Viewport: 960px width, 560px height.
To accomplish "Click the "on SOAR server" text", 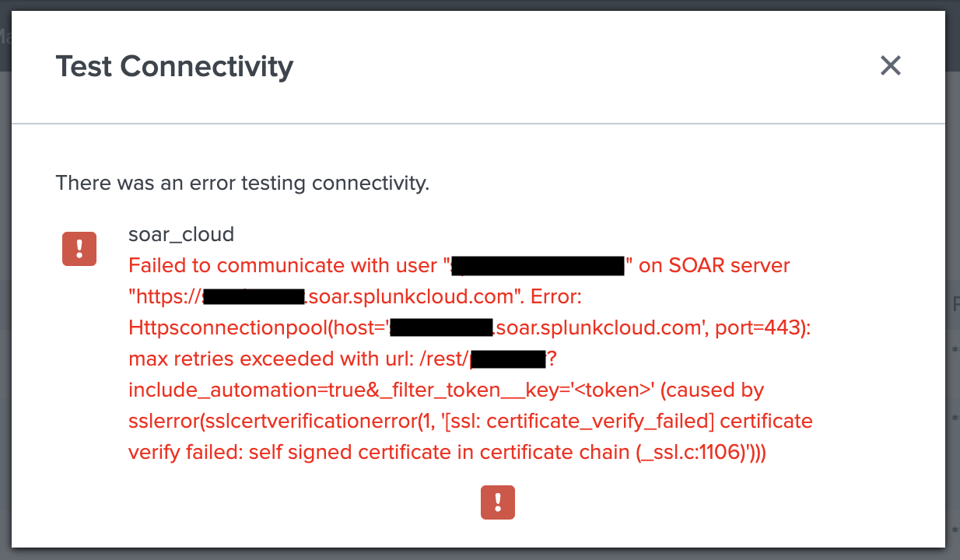I will [714, 266].
